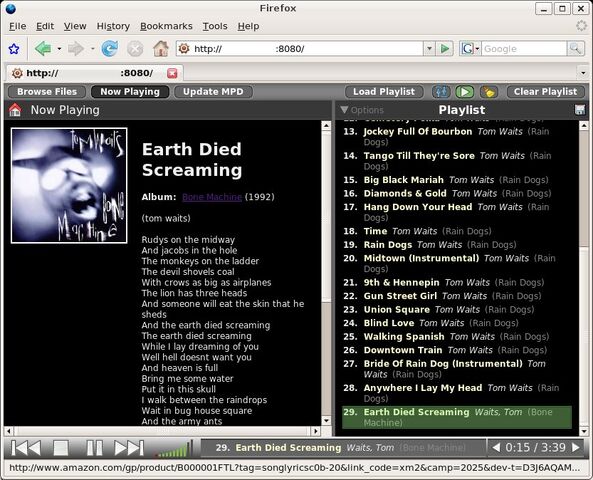Click the green Go button by the address bar
The height and width of the screenshot is (480, 593).
(444, 49)
